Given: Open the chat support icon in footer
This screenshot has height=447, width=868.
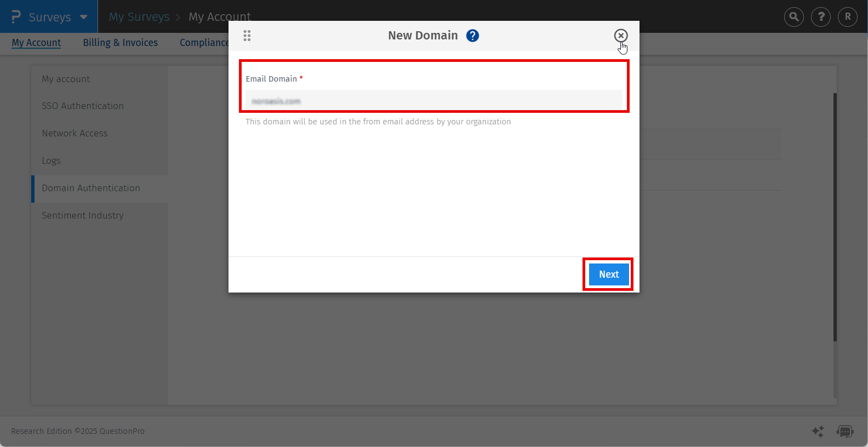Looking at the screenshot, I should (845, 432).
